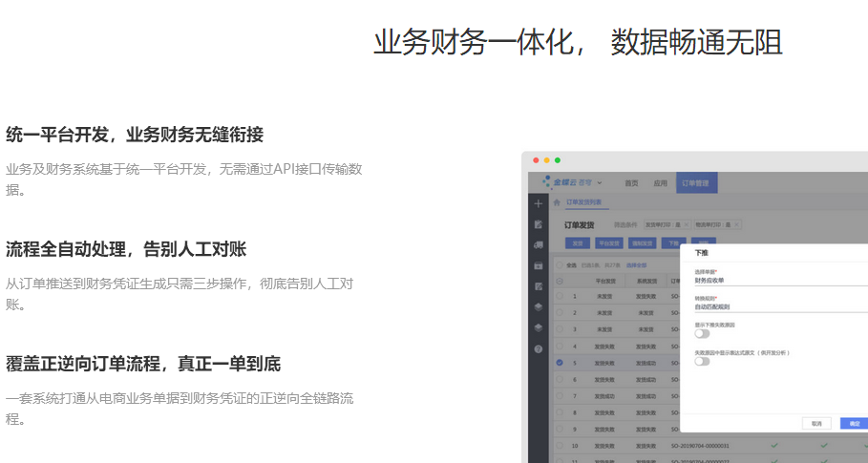This screenshot has width=868, height=463.
Task: Toggle the 显示下推失败原因 switch
Action: [702, 334]
